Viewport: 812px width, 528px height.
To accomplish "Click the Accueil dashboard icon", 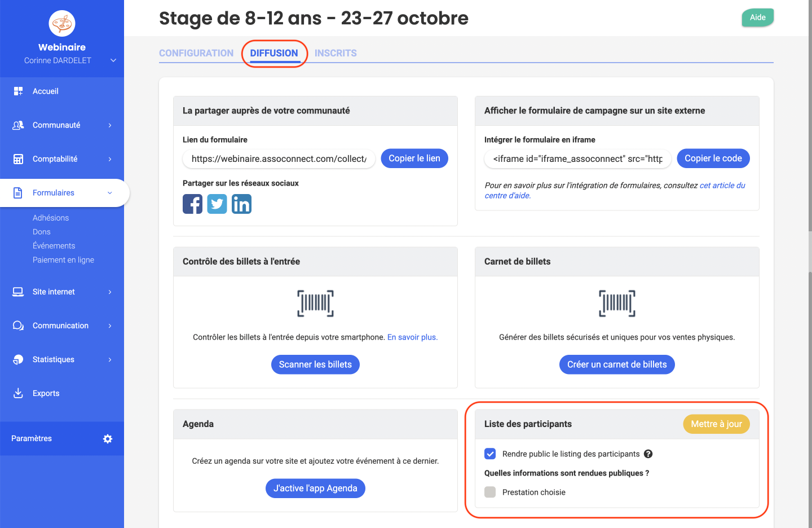I will pyautogui.click(x=18, y=91).
